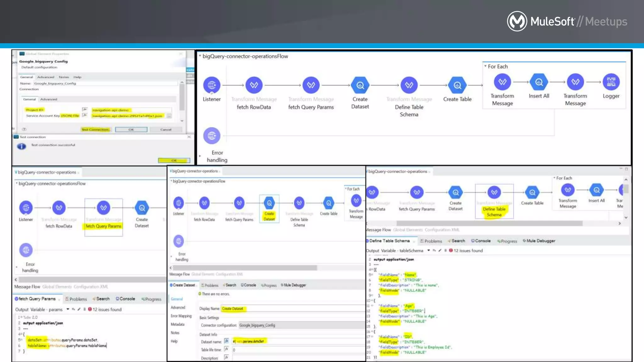Click Insert All node in main flow

click(x=539, y=82)
